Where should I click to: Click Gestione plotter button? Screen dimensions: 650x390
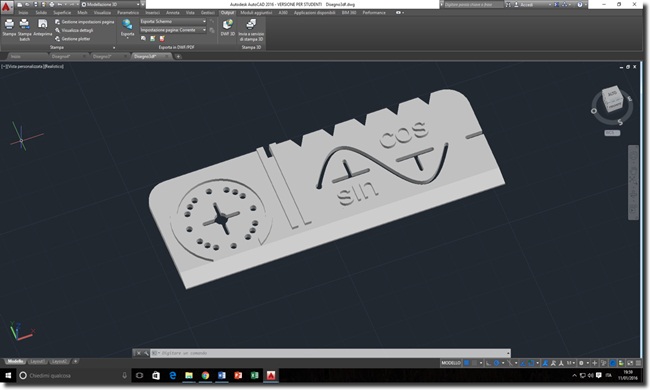click(73, 39)
